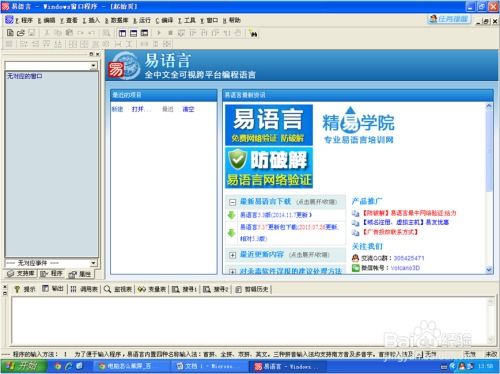500x374 pixels.
Task: Expand the 最近更新内容 section
Action: click(232, 255)
